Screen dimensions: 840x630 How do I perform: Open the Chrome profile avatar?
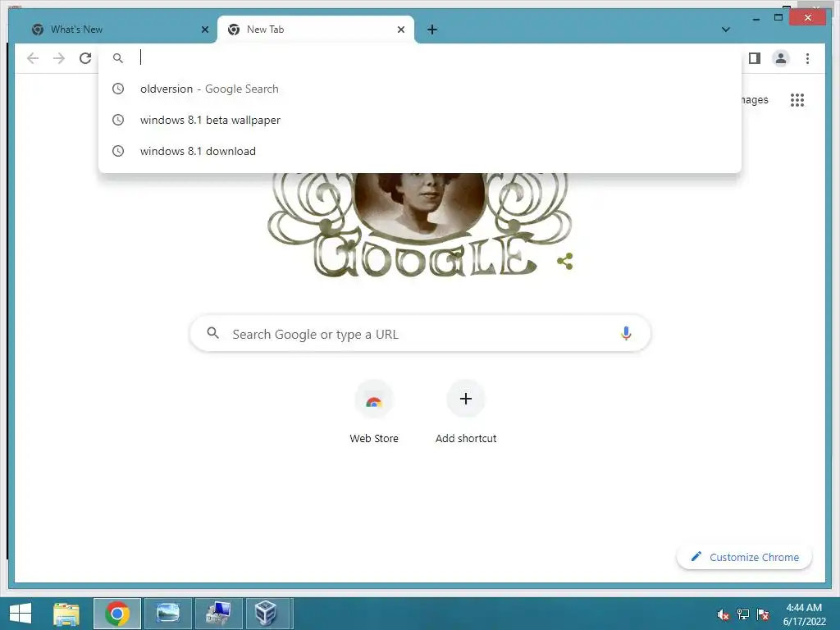coord(781,58)
